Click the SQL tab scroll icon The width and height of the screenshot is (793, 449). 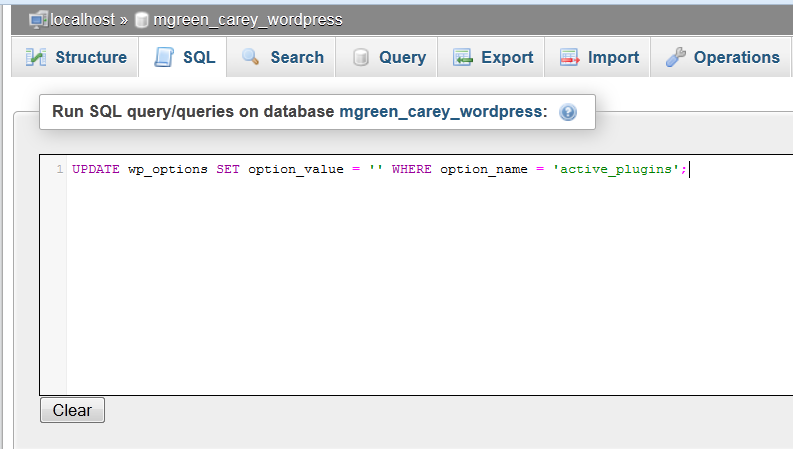click(164, 58)
